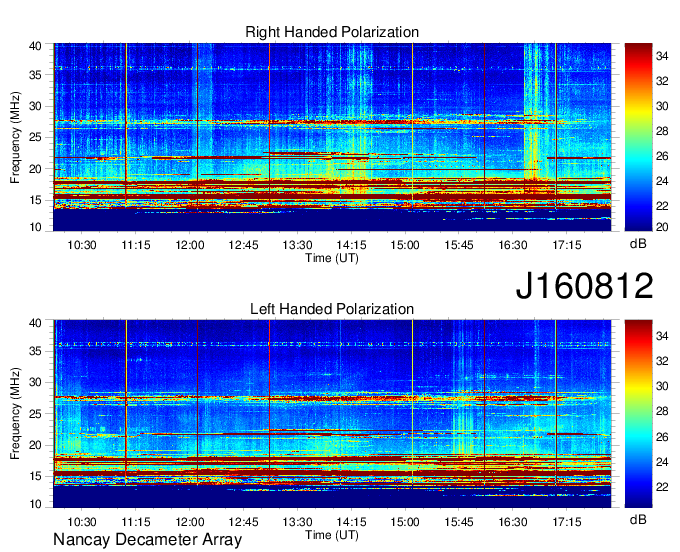Viewport: 680px width, 552px height.
Task: Click 34 dB tick on Right Handed colorbar
Action: click(662, 56)
